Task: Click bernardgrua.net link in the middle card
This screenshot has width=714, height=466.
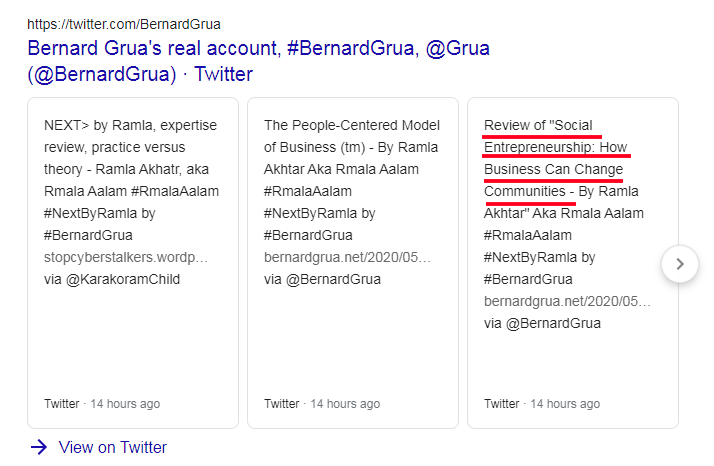Action: pyautogui.click(x=348, y=257)
